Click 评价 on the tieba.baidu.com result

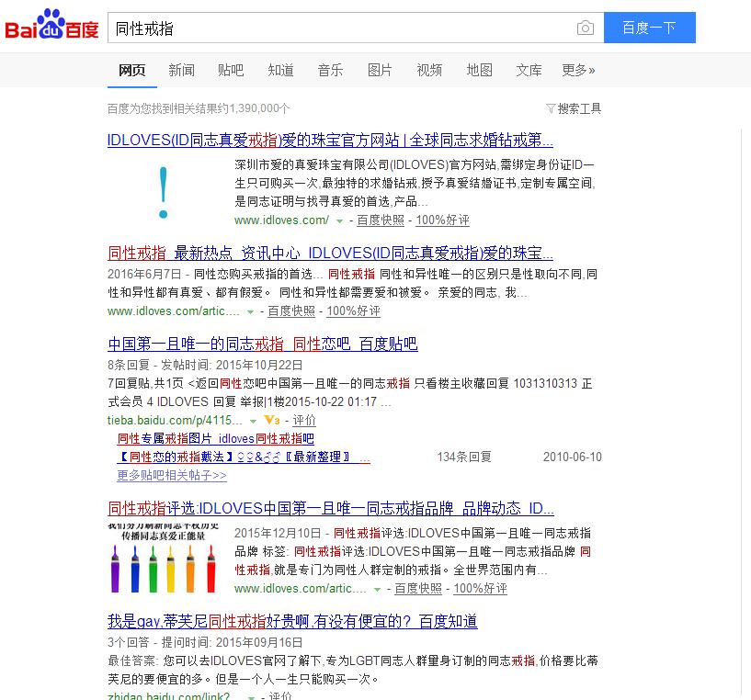pos(304,421)
